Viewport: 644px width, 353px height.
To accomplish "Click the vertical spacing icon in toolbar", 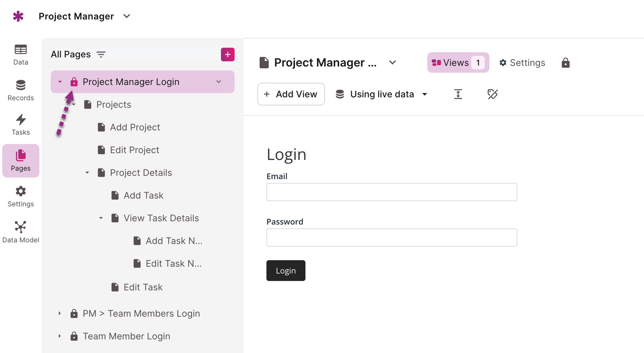I will 458,94.
